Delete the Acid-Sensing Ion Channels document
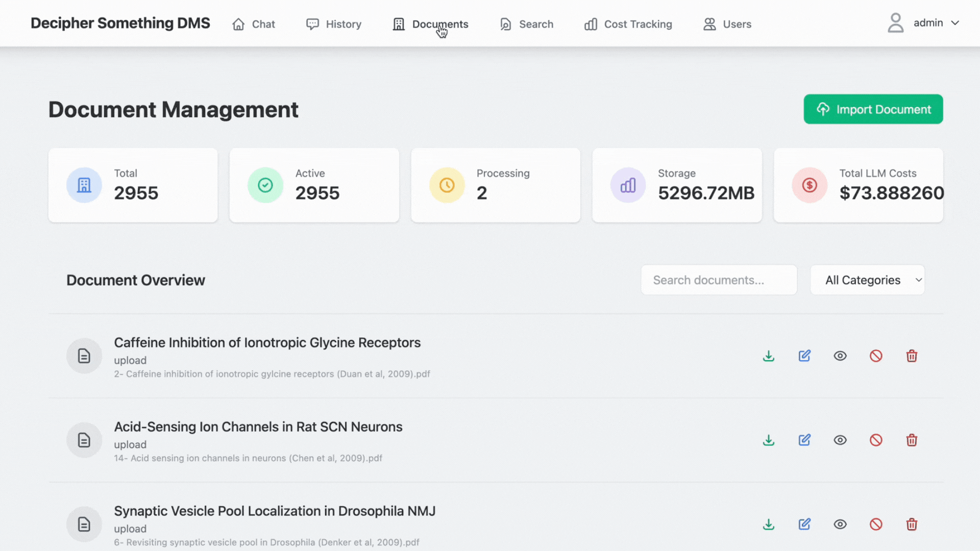 tap(912, 440)
